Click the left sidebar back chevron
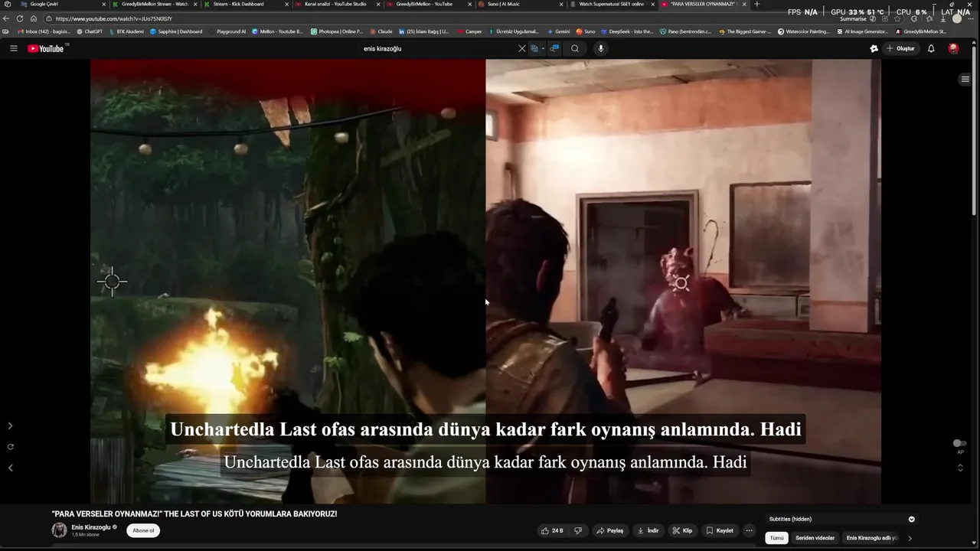 10,468
